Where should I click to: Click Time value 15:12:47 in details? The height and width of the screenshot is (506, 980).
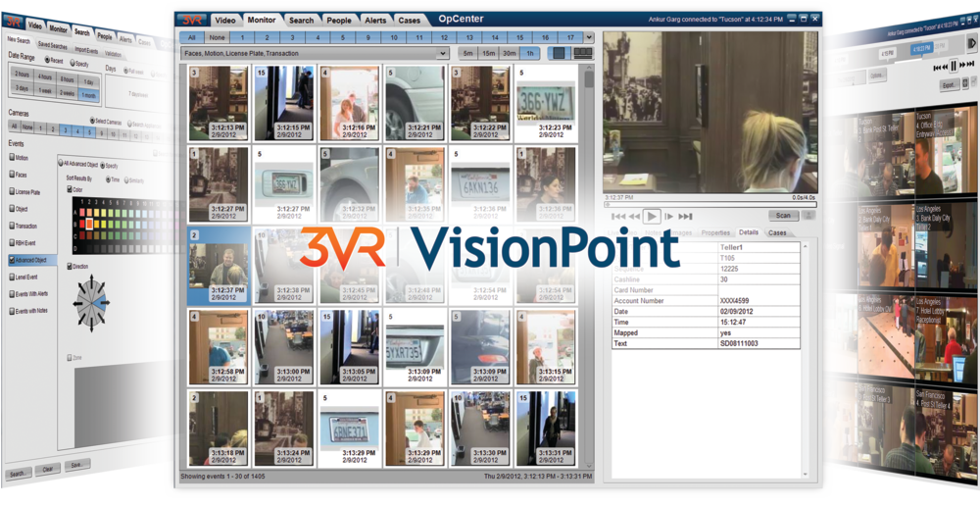(x=735, y=322)
